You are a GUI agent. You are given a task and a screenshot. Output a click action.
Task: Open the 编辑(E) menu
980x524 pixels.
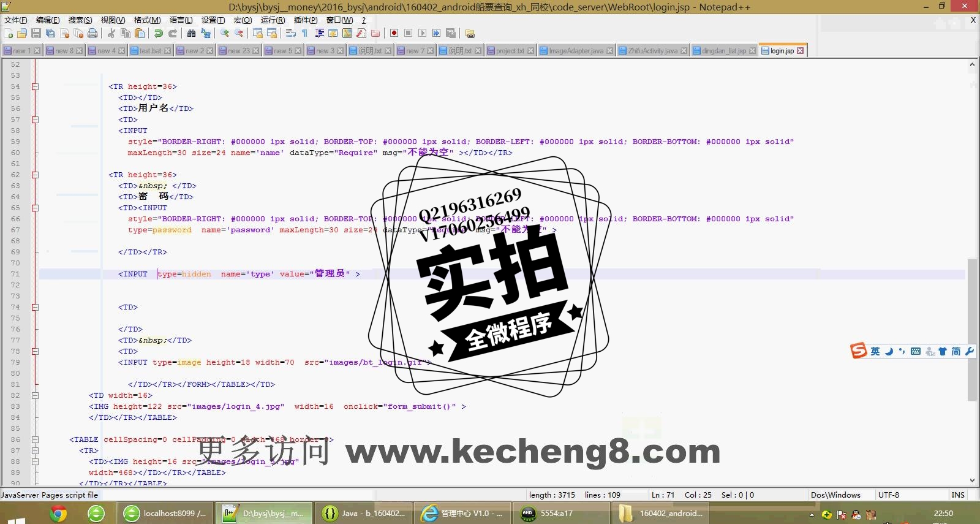(48, 20)
